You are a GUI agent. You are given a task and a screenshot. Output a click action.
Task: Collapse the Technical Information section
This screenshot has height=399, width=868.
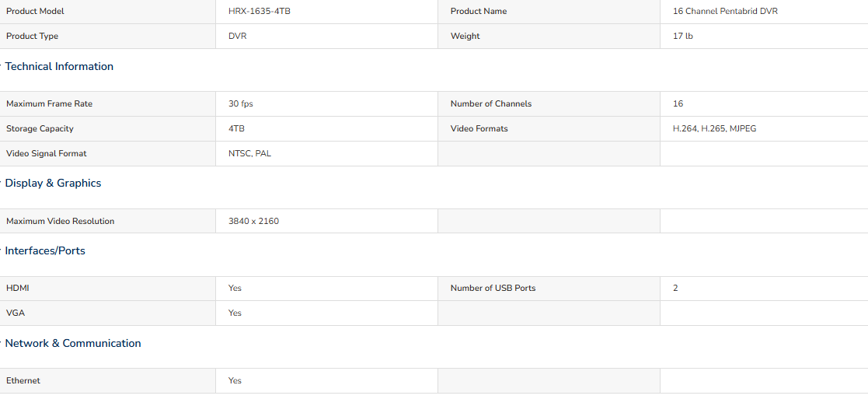(x=59, y=67)
